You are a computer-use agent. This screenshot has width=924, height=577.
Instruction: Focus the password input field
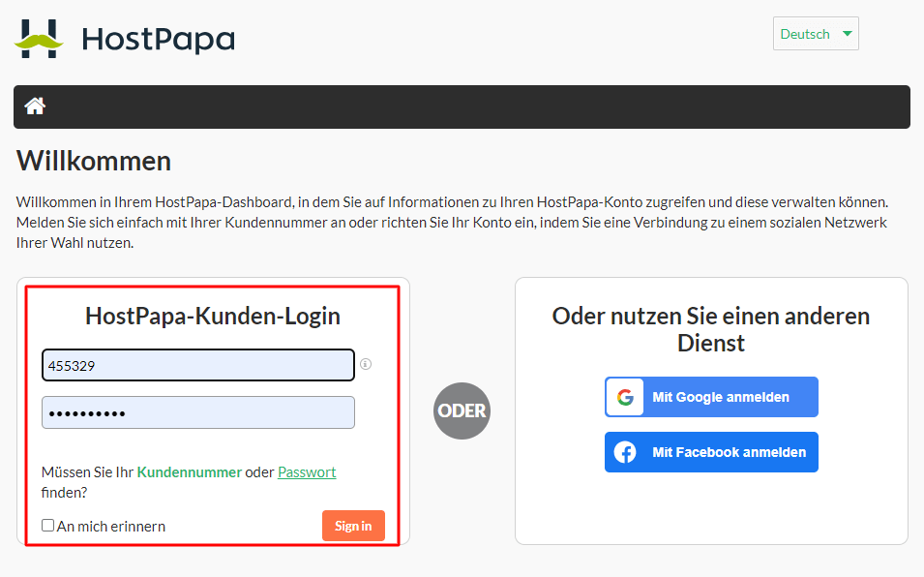pyautogui.click(x=198, y=412)
